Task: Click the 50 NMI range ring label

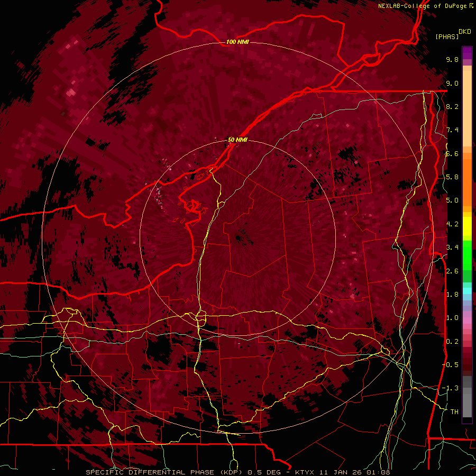Action: pos(237,140)
